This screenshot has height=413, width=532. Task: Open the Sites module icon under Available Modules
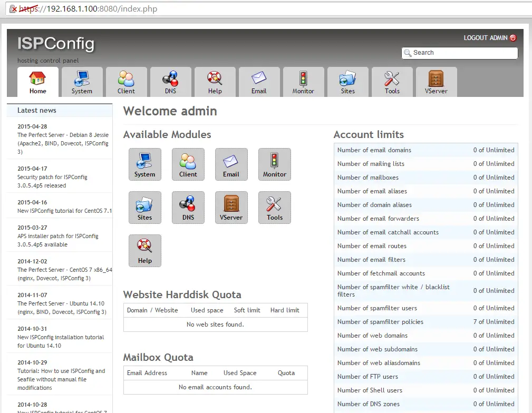[x=145, y=208]
